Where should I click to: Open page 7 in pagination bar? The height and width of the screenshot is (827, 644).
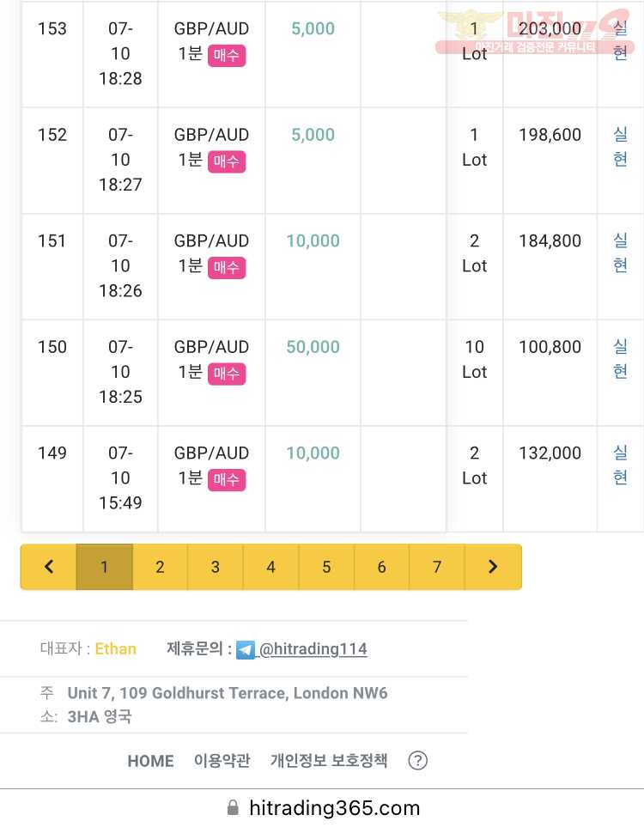[x=437, y=567]
